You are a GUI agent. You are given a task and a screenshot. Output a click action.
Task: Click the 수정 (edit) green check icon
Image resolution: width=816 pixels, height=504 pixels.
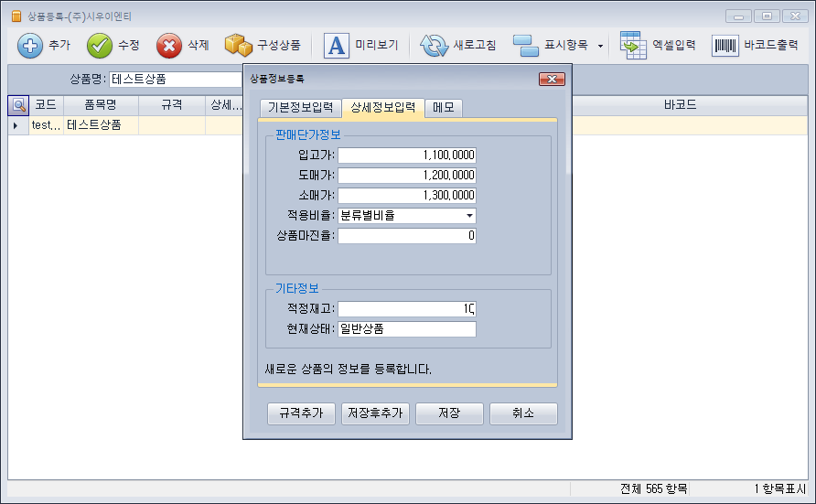pos(100,46)
